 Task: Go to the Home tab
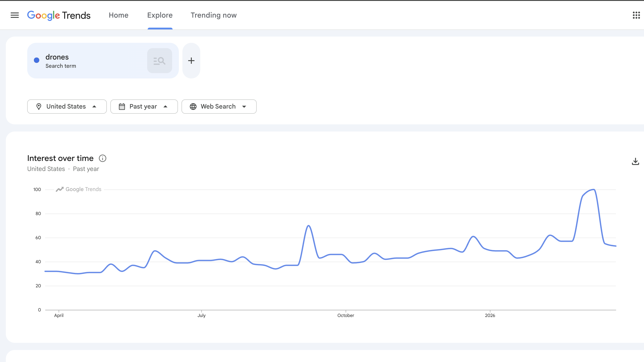(x=118, y=15)
